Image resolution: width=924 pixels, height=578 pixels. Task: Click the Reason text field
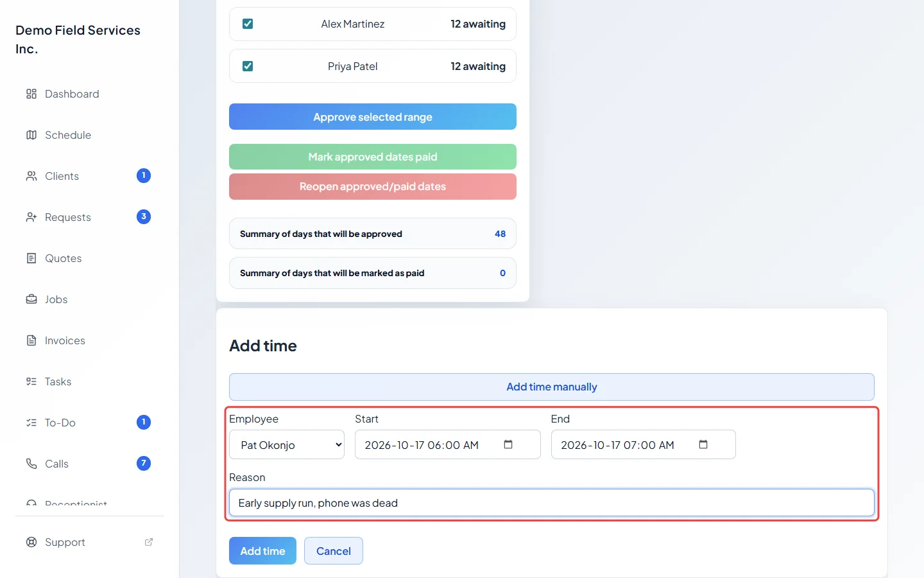point(552,503)
